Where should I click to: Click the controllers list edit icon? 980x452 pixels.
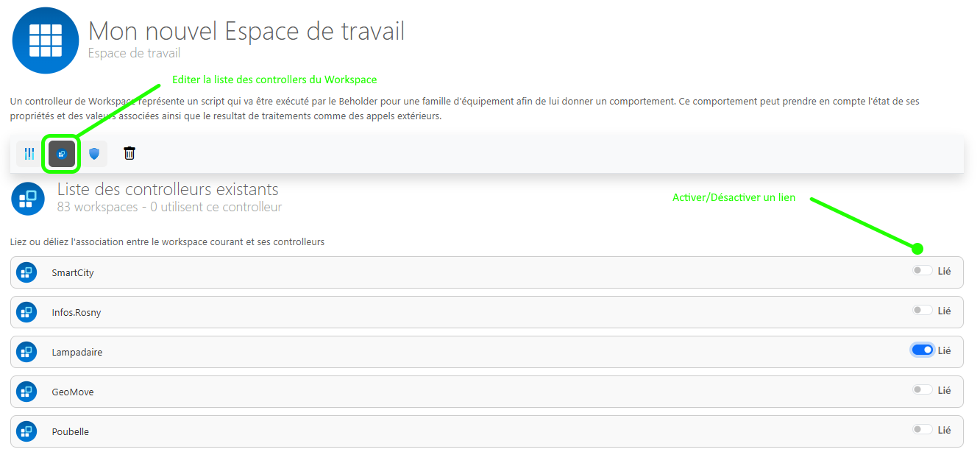[62, 154]
